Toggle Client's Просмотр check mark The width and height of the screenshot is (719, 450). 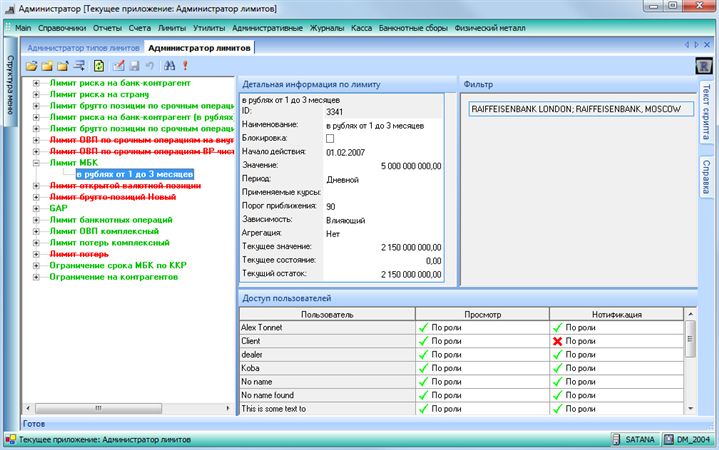[423, 341]
